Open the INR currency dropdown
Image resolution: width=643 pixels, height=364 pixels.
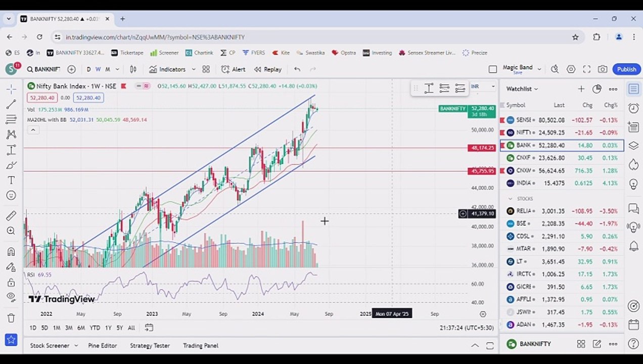[x=483, y=86]
